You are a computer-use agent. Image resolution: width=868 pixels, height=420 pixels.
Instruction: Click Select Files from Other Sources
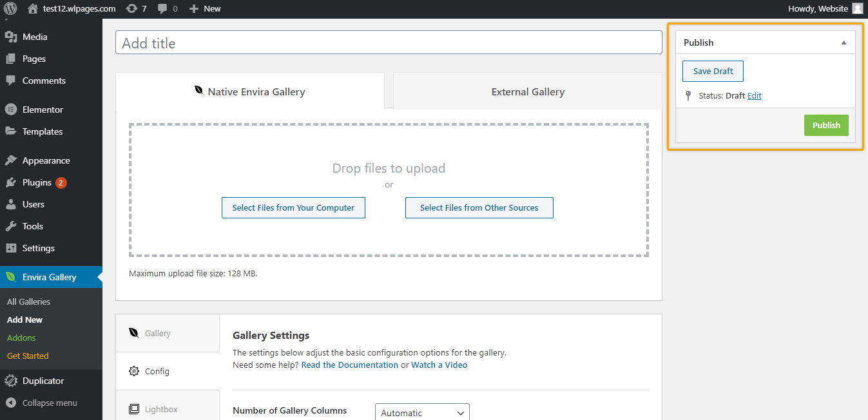pos(479,207)
